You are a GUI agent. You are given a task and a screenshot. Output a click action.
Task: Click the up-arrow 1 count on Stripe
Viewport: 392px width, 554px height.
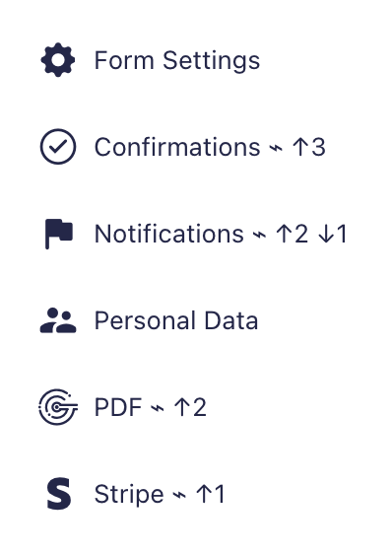pyautogui.click(x=211, y=494)
